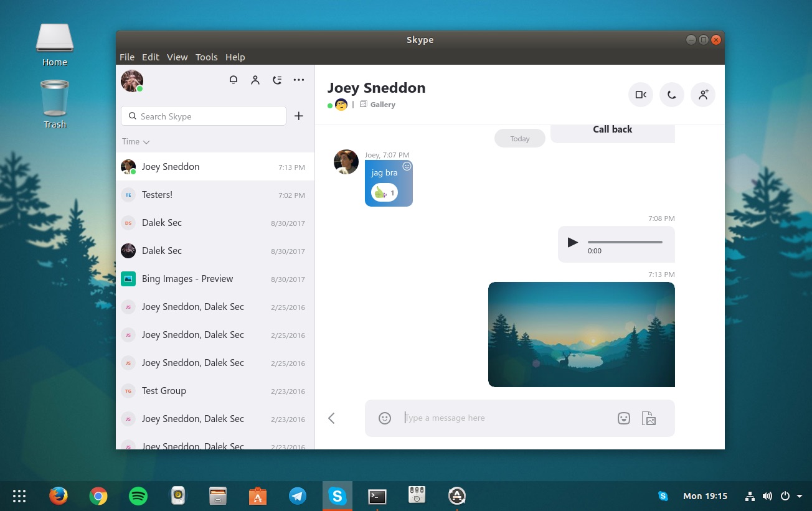Open the View menu
This screenshot has height=511, width=812.
point(177,57)
